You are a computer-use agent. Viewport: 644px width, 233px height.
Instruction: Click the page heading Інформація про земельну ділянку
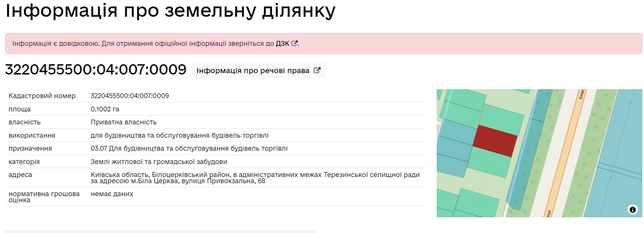pos(170,10)
